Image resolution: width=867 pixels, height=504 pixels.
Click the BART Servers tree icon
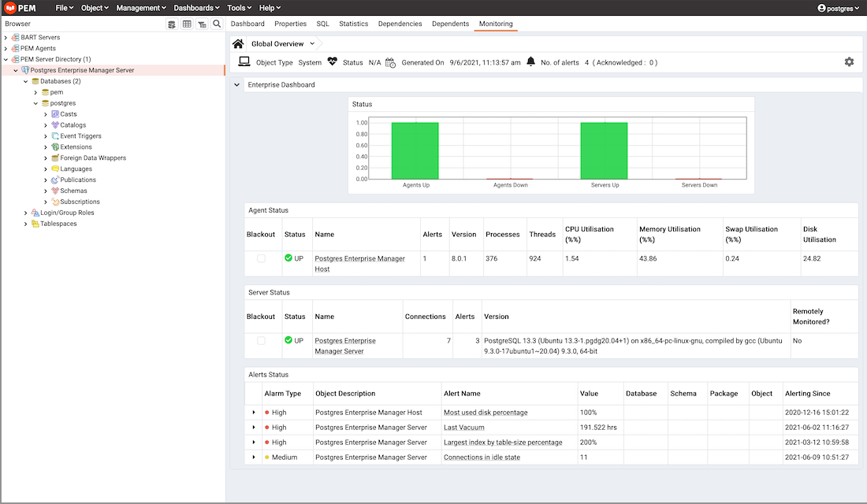coord(16,37)
